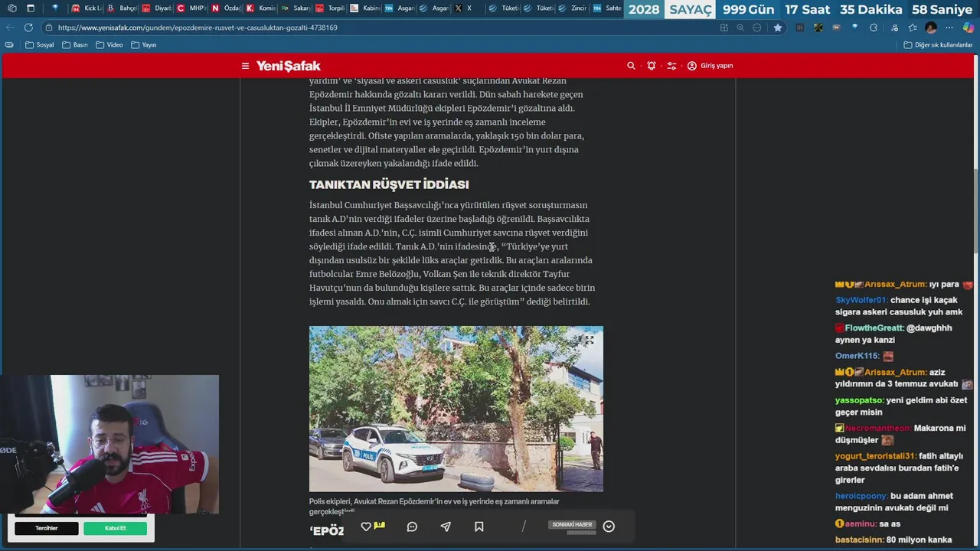Open the article comments bubble
This screenshot has height=551, width=980.
click(x=412, y=527)
